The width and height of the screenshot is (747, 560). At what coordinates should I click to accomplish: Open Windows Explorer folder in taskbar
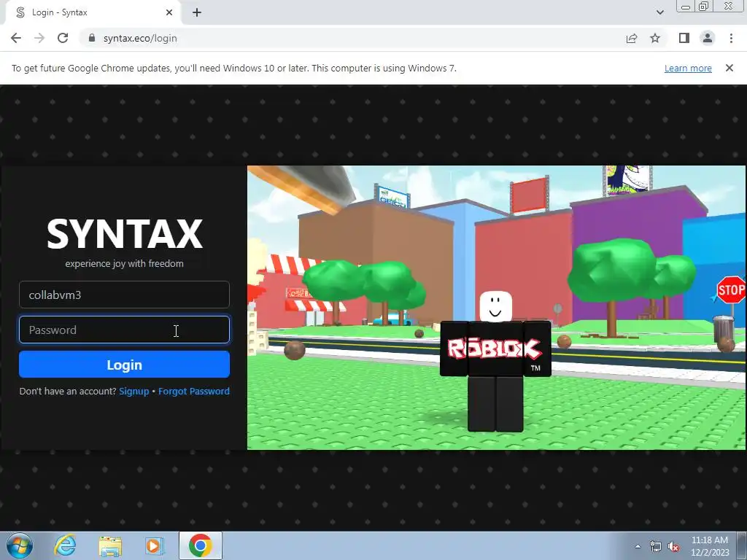(110, 545)
